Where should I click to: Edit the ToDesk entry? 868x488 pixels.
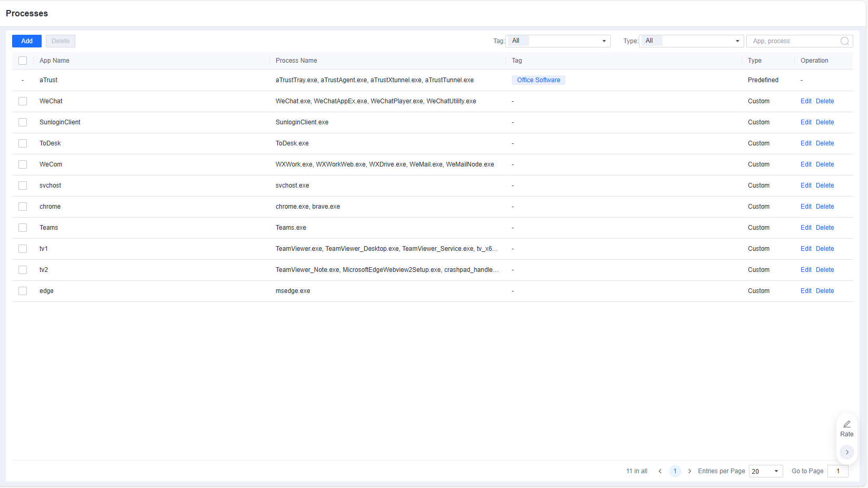coord(806,143)
